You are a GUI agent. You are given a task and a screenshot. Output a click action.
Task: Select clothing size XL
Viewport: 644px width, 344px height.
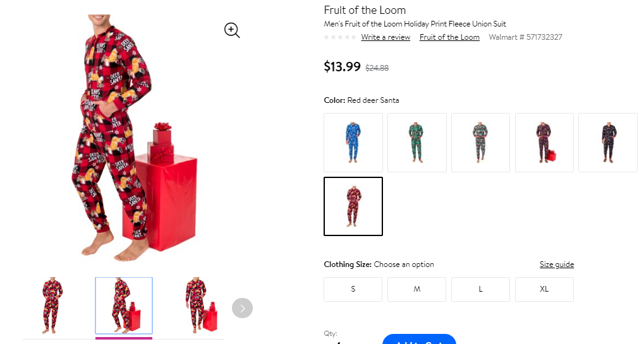544,289
